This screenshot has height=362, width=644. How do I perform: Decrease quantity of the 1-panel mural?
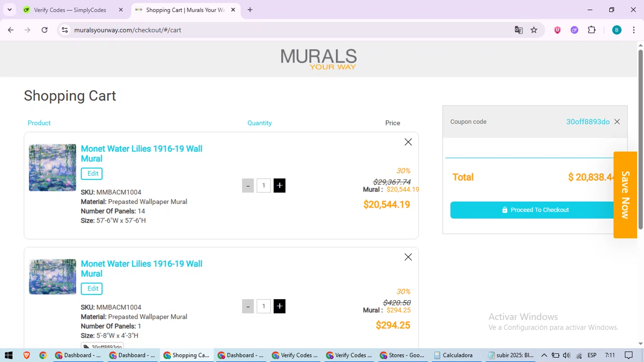point(248,306)
